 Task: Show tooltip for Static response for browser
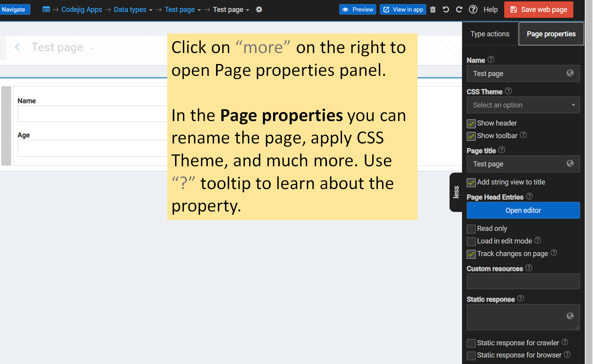pos(567,355)
